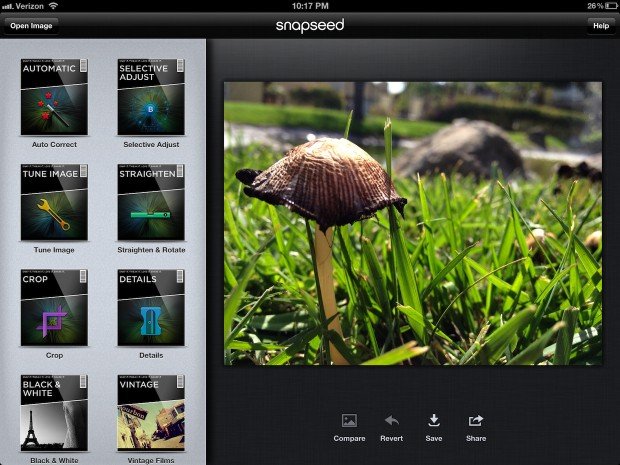Save the edited photo
This screenshot has height=465, width=620.
[x=434, y=426]
